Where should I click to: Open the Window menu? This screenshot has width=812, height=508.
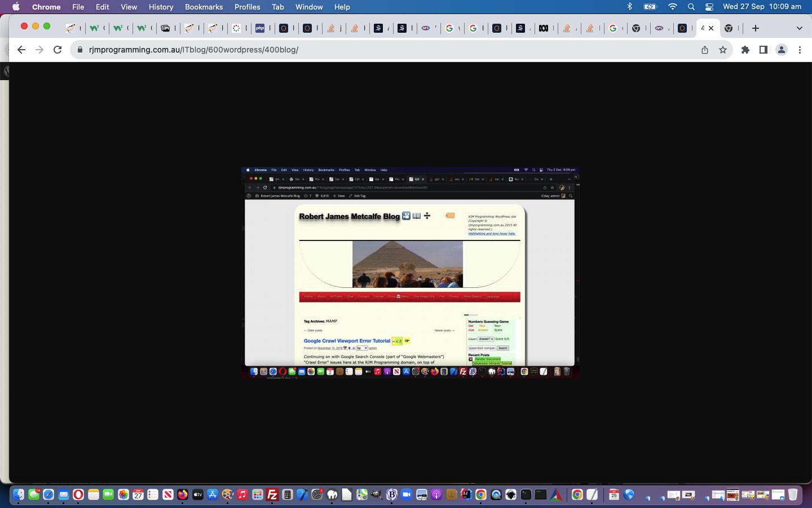(309, 7)
